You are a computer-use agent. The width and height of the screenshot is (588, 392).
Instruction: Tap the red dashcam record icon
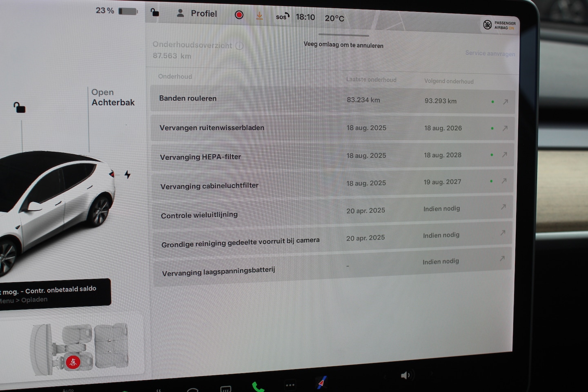tap(239, 15)
